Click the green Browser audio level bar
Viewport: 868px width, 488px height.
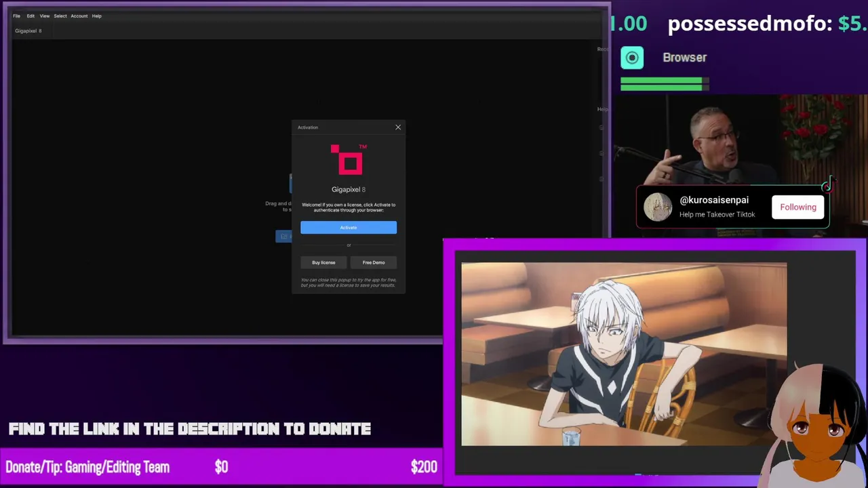point(665,84)
